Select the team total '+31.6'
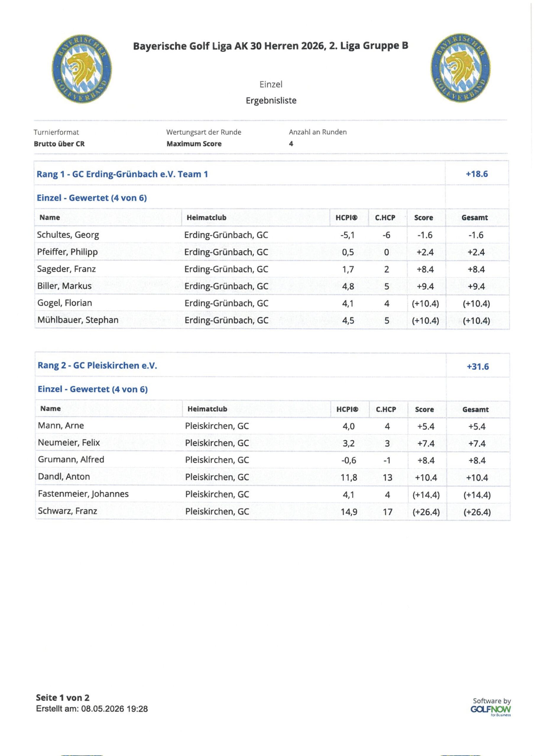This screenshot has width=535, height=756. point(478,366)
